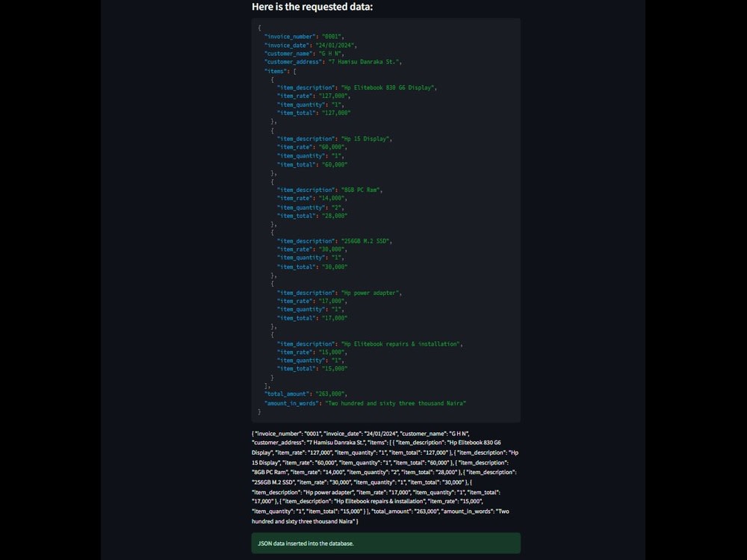The height and width of the screenshot is (560, 747).
Task: Click the "item_total": "15,000" code line
Action: (x=312, y=369)
